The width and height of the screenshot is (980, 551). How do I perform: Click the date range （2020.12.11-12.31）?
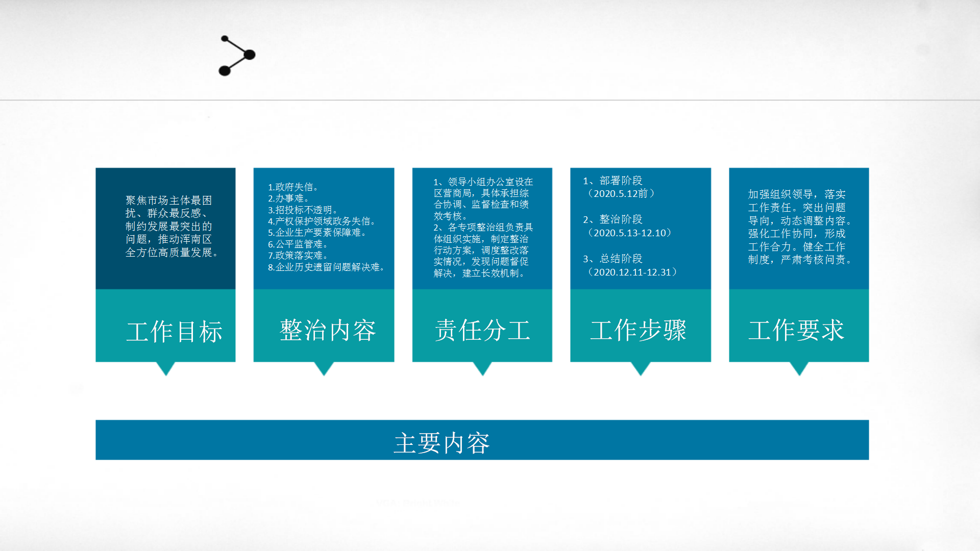(x=632, y=272)
